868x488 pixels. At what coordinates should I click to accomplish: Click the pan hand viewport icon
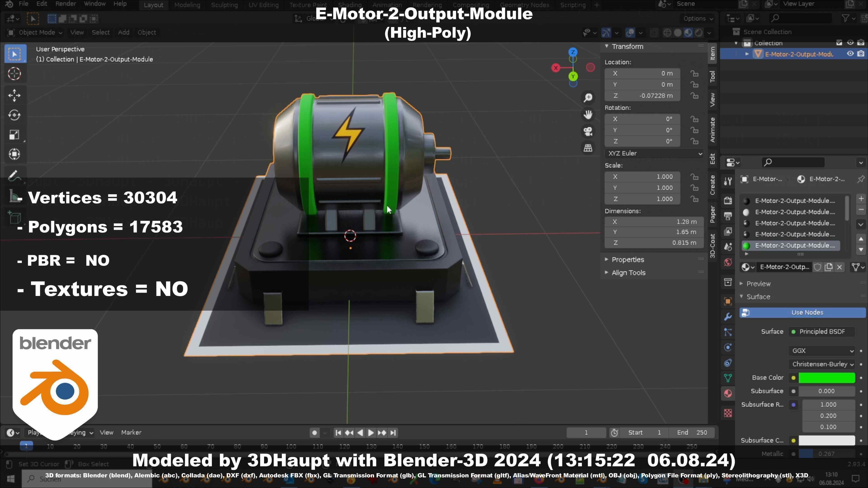588,115
